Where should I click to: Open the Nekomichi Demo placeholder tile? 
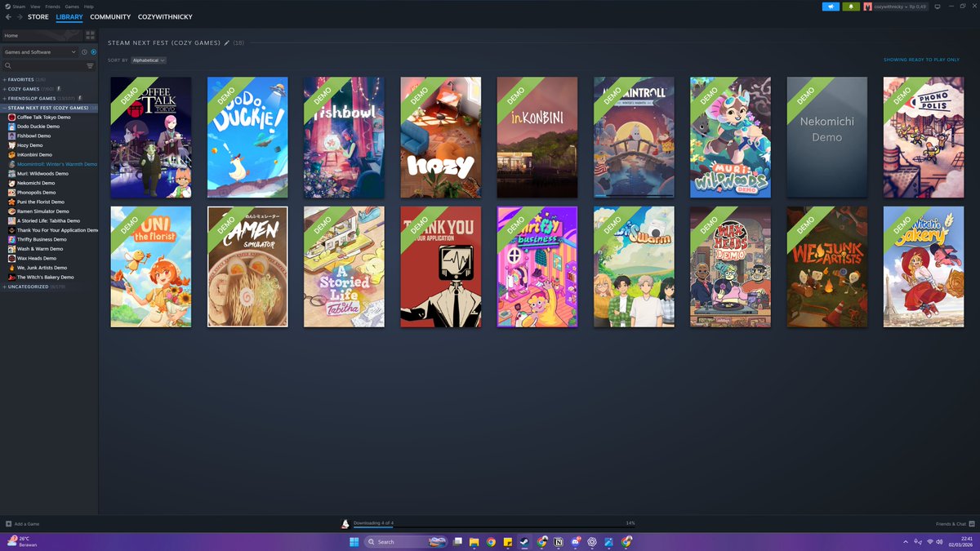point(826,137)
